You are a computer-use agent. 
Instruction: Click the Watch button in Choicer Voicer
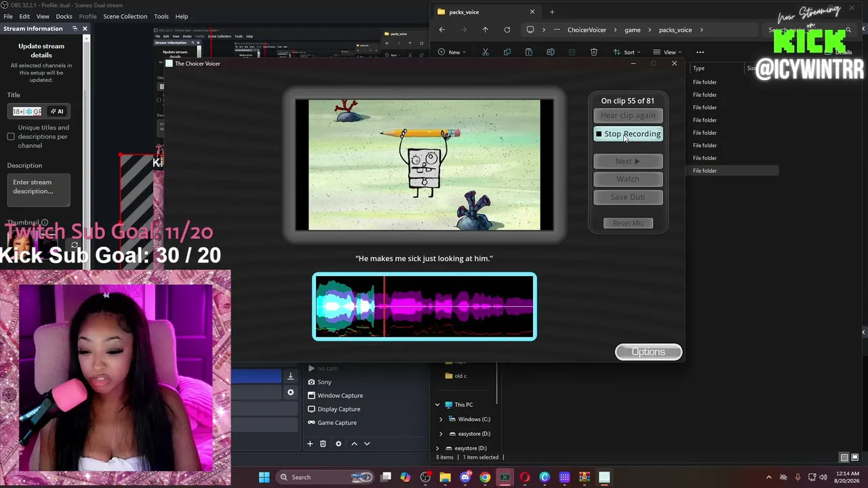[x=628, y=179]
